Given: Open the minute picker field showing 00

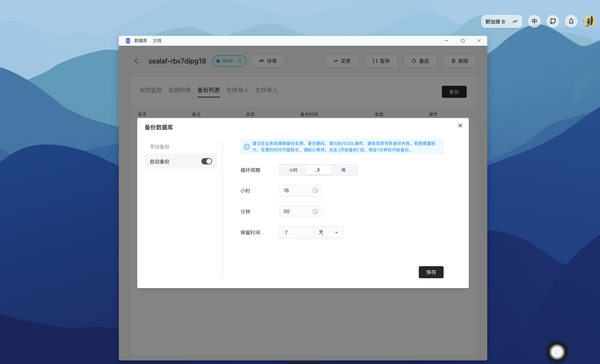Looking at the screenshot, I should click(301, 212).
